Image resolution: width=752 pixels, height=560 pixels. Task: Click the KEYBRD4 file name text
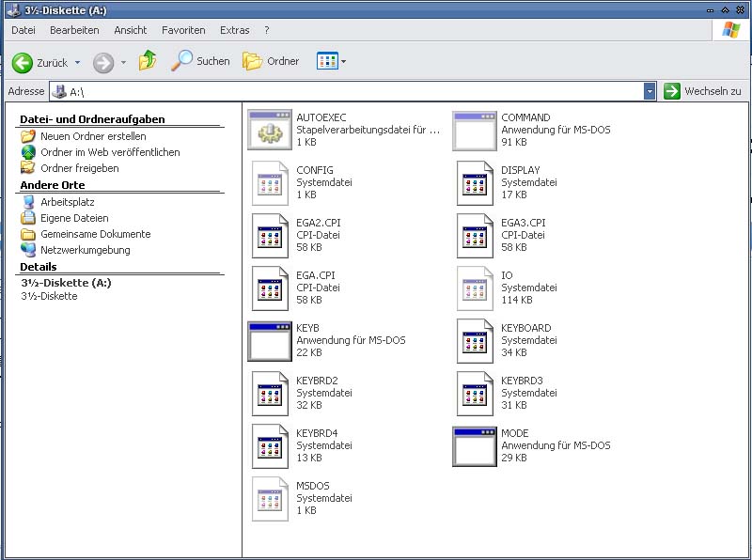pos(317,433)
